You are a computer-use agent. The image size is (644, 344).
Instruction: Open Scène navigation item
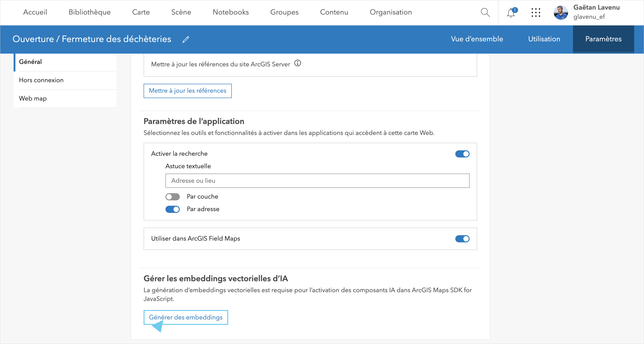tap(181, 12)
